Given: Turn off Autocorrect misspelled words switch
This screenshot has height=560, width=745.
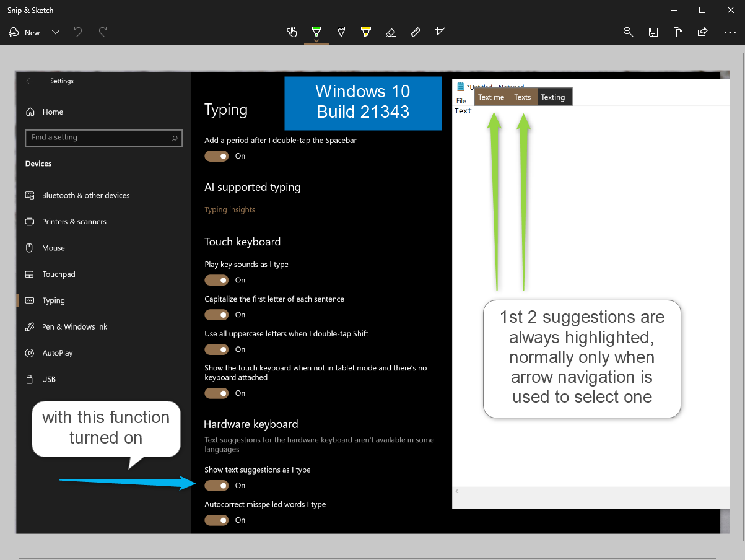Looking at the screenshot, I should 217,520.
